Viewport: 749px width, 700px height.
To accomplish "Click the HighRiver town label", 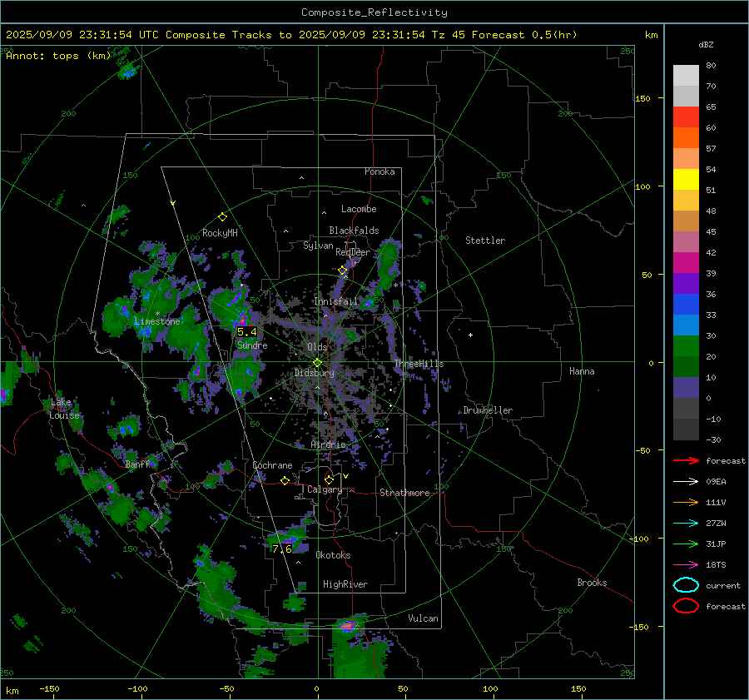I will click(345, 584).
